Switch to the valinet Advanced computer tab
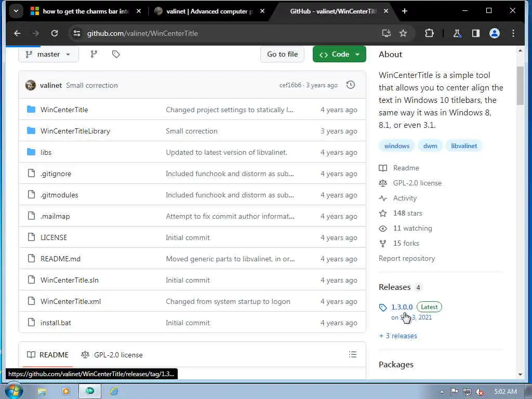The width and height of the screenshot is (532, 399). 208,11
